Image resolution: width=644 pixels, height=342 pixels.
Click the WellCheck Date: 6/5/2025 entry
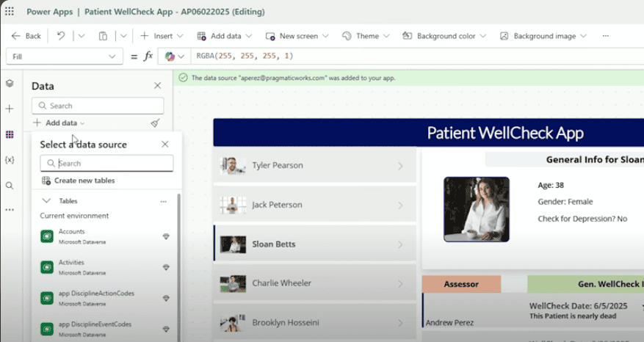point(579,306)
